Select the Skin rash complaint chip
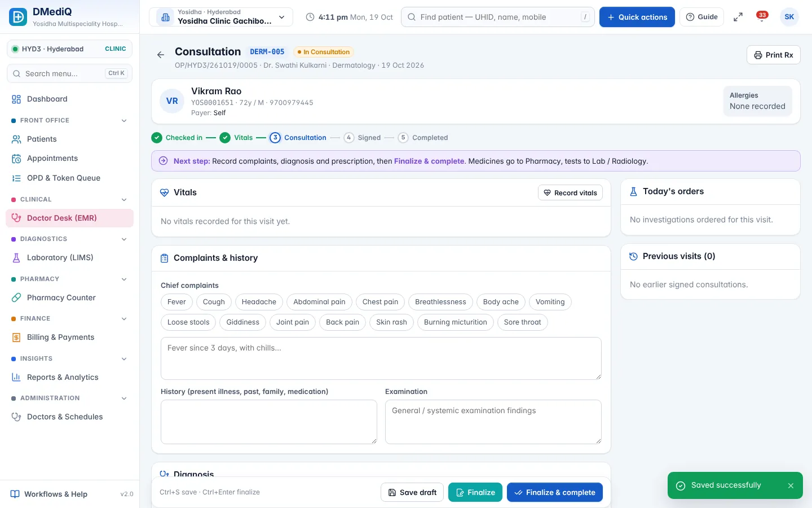The image size is (812, 508). (391, 322)
